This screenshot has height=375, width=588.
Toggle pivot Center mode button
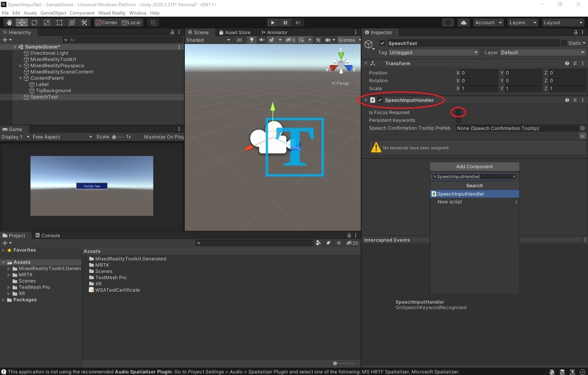pyautogui.click(x=106, y=23)
